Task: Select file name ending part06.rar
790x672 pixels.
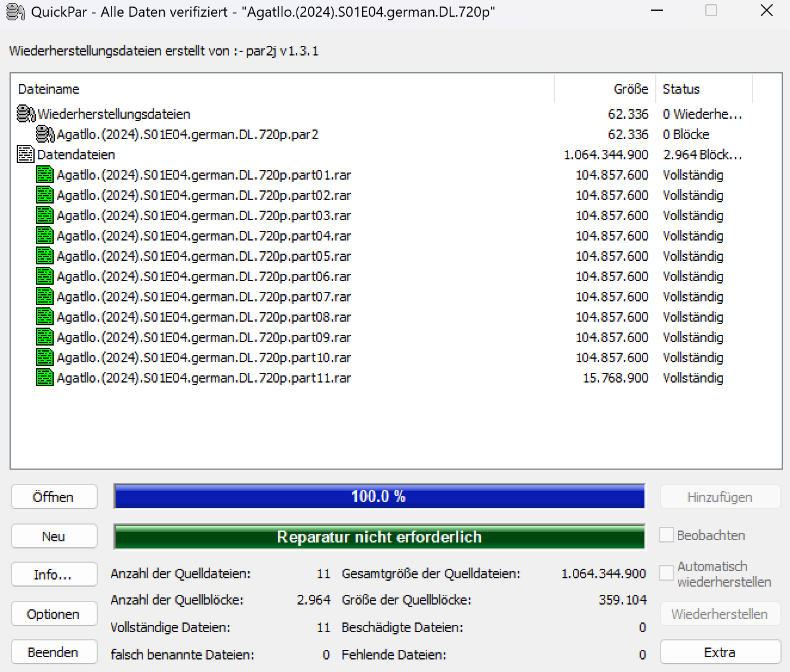Action: (204, 276)
